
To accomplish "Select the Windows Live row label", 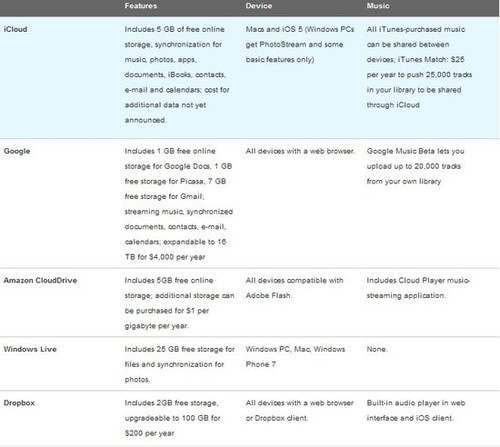I will (30, 349).
